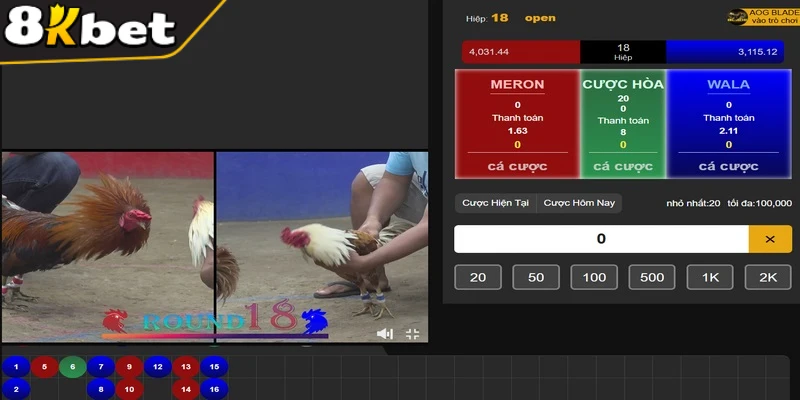This screenshot has width=800, height=400.
Task: Select blue round 12 result marker
Action: point(157,367)
